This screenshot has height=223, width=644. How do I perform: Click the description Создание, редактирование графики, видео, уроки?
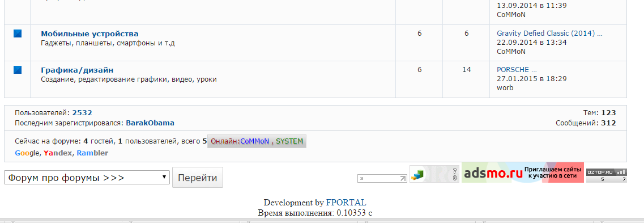point(129,79)
